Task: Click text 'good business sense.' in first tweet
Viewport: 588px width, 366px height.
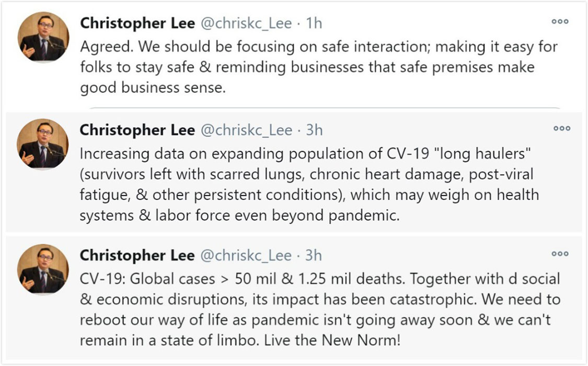Action: (153, 88)
